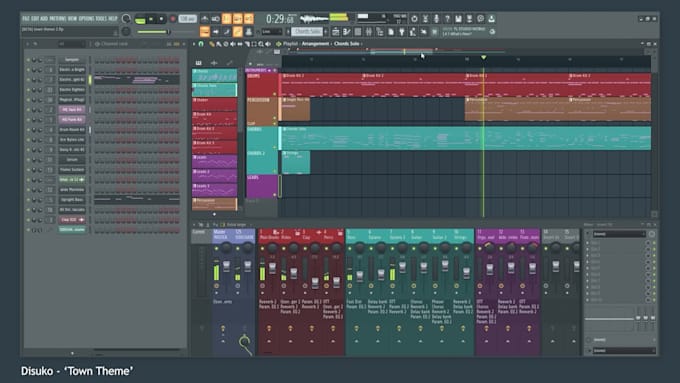
Task: Open the VIEW menu
Action: point(72,19)
